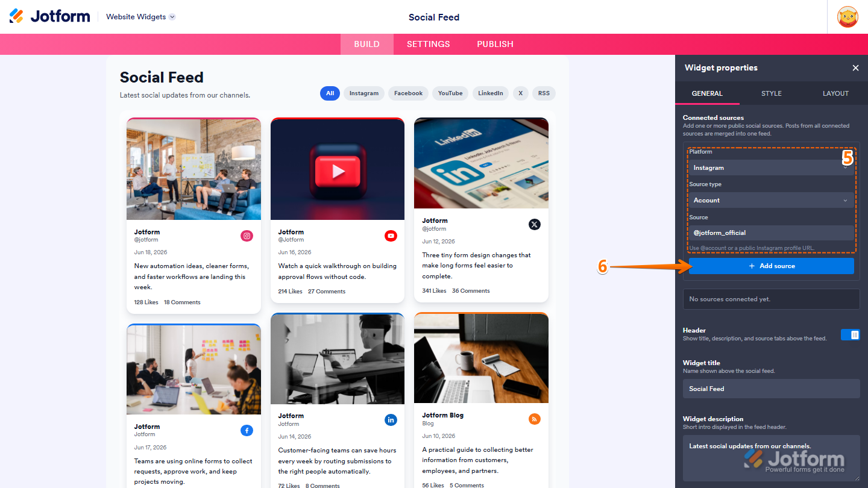Filter feed by Facebook
The image size is (868, 488).
coord(409,93)
